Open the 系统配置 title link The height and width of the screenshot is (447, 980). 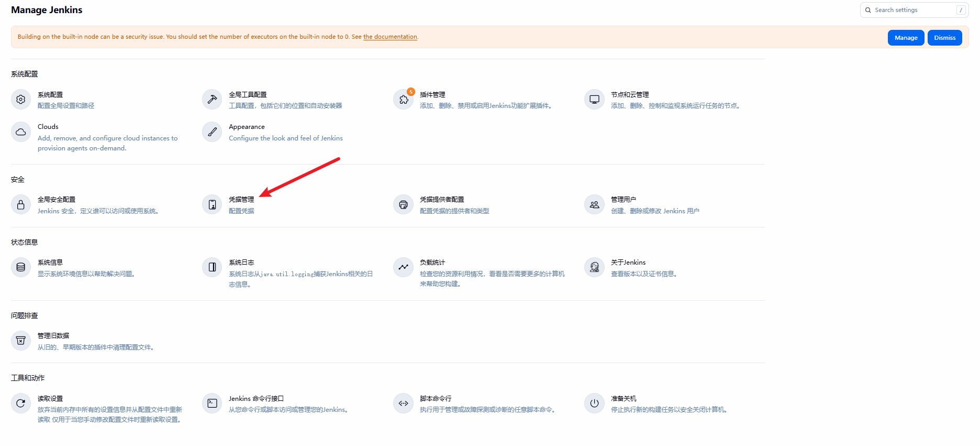[x=50, y=95]
